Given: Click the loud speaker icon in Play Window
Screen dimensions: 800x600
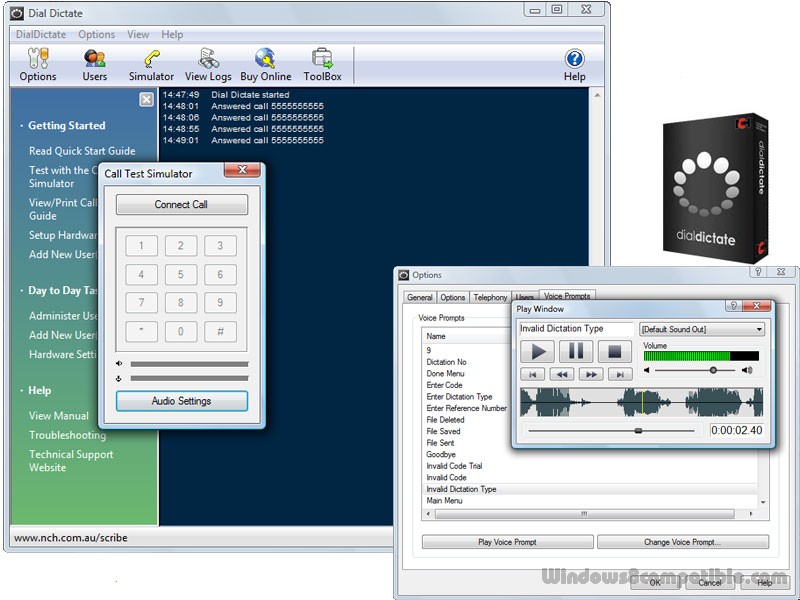Looking at the screenshot, I should pos(747,370).
